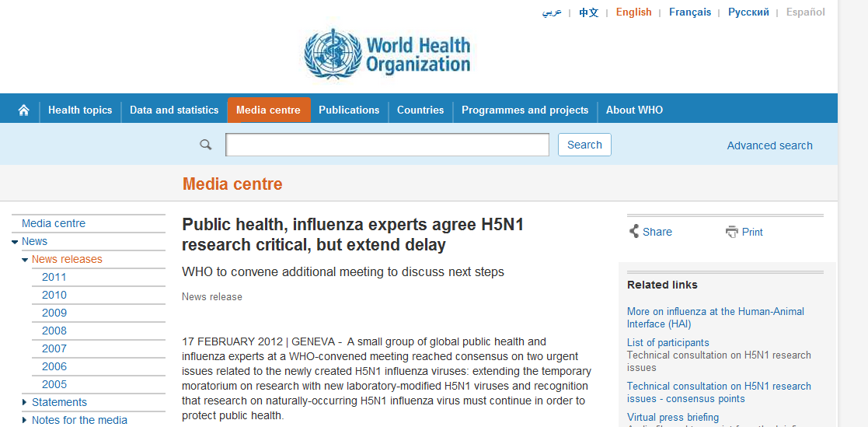The height and width of the screenshot is (427, 868).
Task: Open 2011 news releases
Action: tap(54, 278)
